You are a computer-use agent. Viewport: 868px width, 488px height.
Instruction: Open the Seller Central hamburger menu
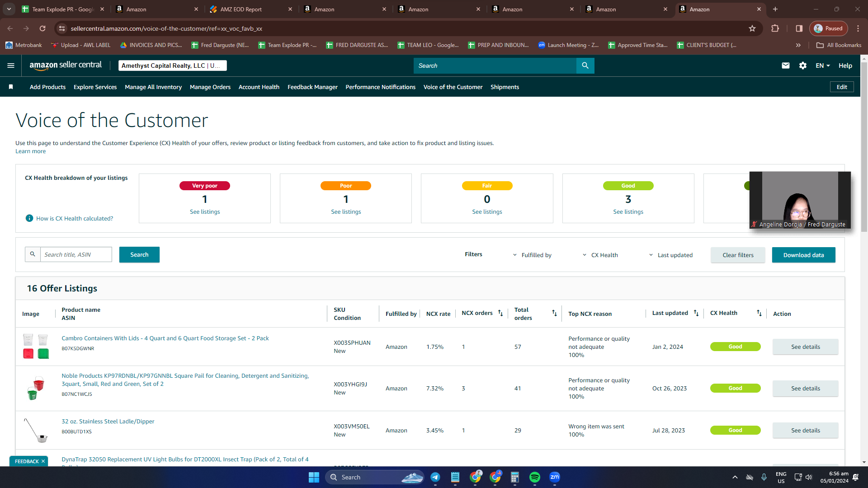point(11,66)
